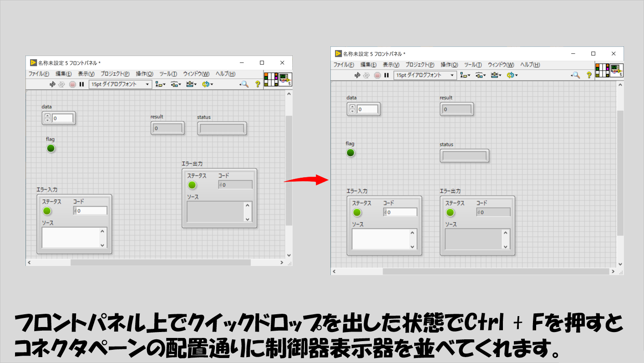This screenshot has height=363, width=644.
Task: Click Run Continuously in the right window
Action: coord(367,75)
